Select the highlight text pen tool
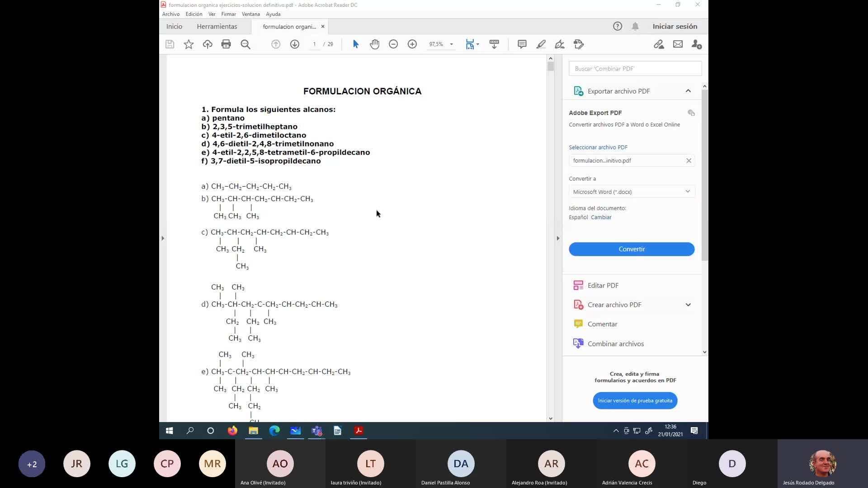 click(541, 44)
